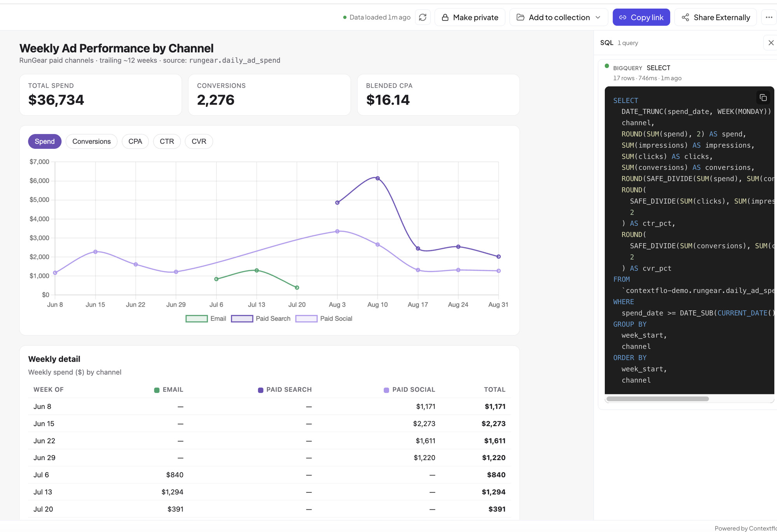
Task: Expand the Add to collection dropdown arrow
Action: [598, 17]
